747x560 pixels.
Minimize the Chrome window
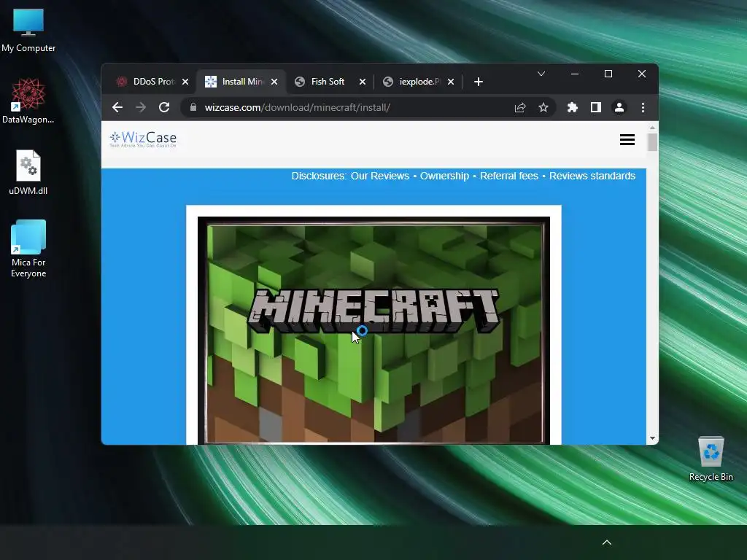575,74
